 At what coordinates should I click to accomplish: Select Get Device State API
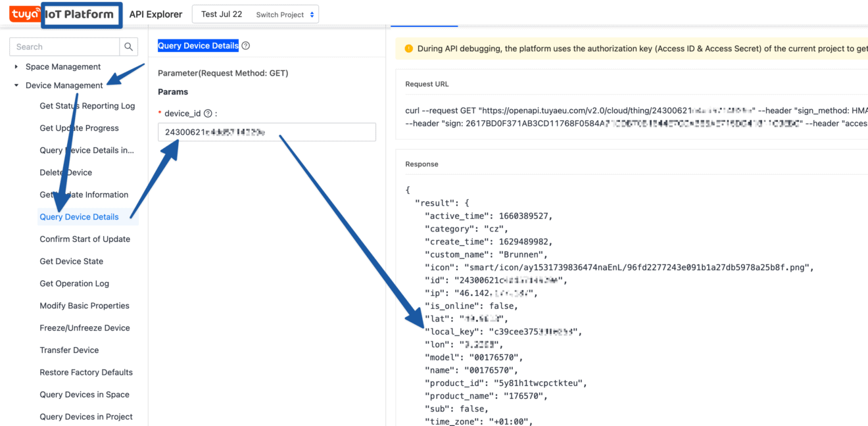tap(71, 262)
